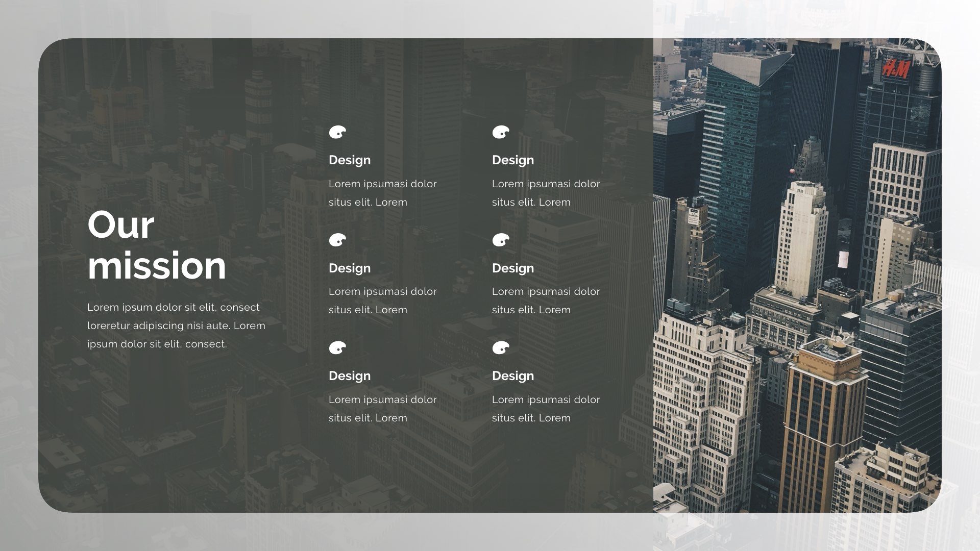Click the top-right paint palette icon
The width and height of the screenshot is (980, 551).
point(501,132)
